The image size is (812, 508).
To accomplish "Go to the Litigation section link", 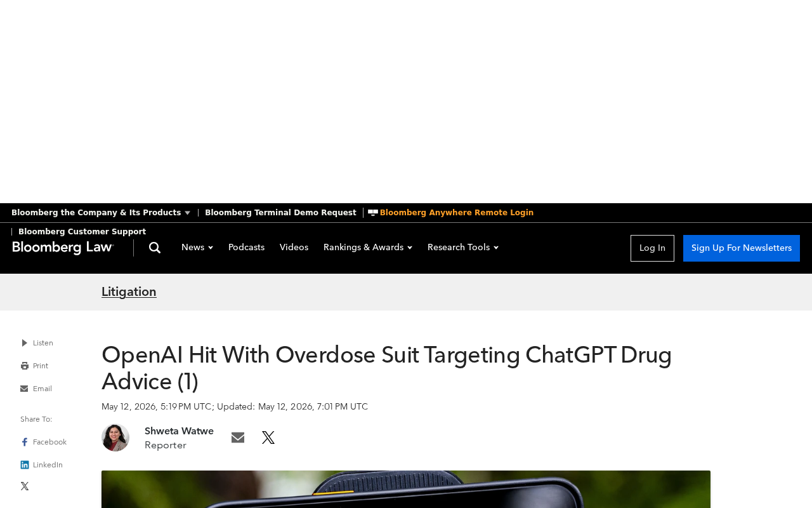I will click(x=129, y=292).
